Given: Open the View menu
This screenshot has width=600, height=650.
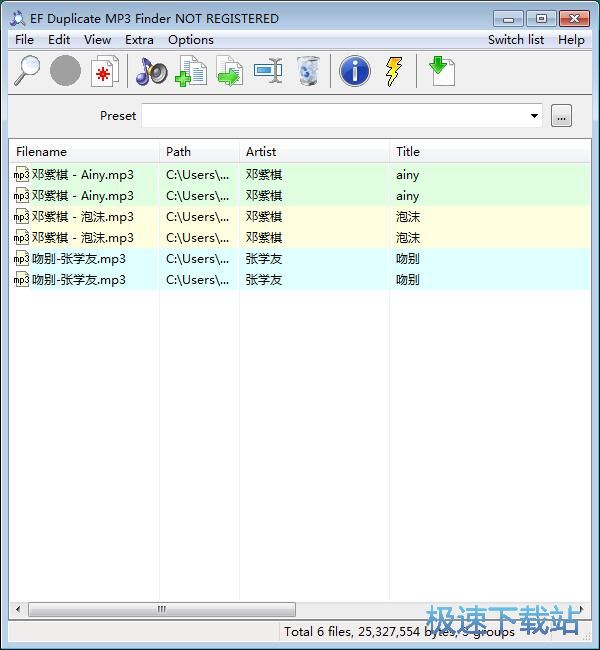Looking at the screenshot, I should click(x=97, y=40).
